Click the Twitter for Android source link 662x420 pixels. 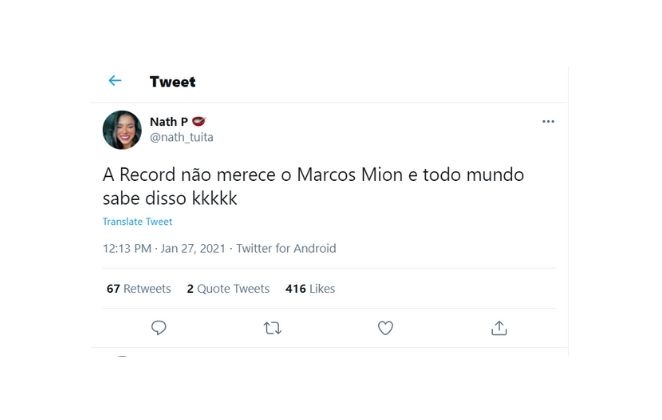tap(286, 248)
